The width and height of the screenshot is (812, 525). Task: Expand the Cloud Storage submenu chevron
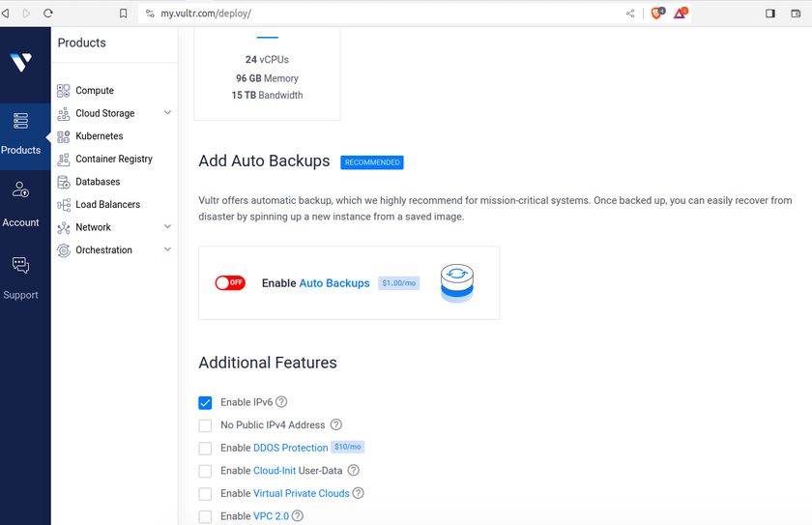click(167, 113)
